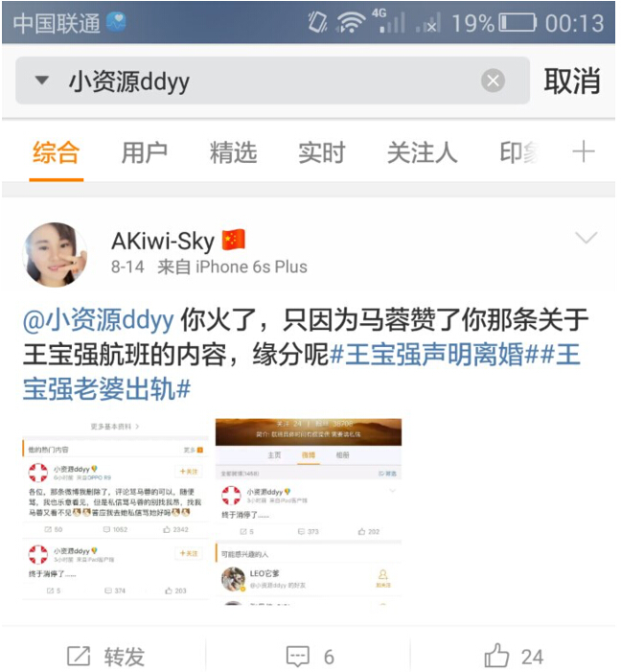The image size is (621, 672).
Task: Open AKiwi-Sky profile avatar
Action: pyautogui.click(x=55, y=255)
